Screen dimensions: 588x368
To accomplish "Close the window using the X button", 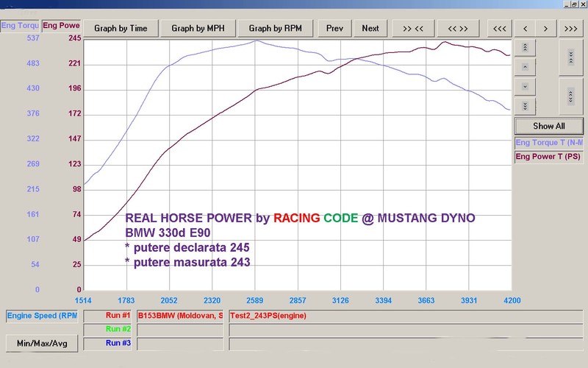I will [583, 4].
